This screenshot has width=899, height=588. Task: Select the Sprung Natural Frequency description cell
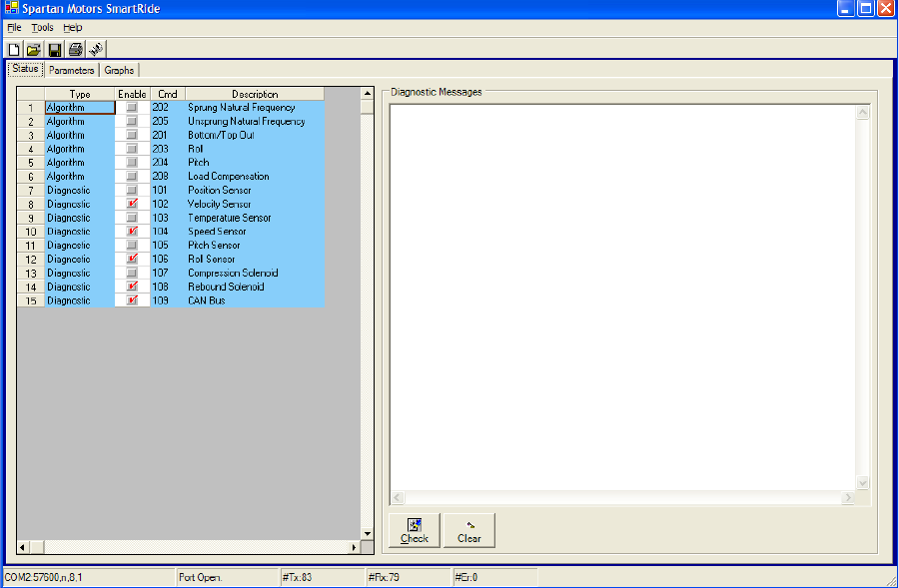pyautogui.click(x=255, y=107)
